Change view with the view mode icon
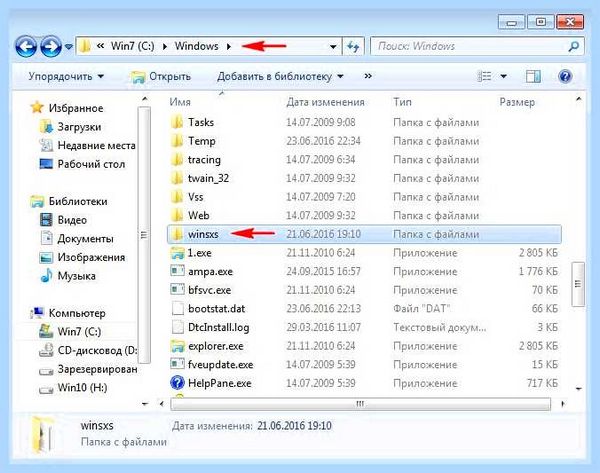This screenshot has height=473, width=600. click(484, 76)
